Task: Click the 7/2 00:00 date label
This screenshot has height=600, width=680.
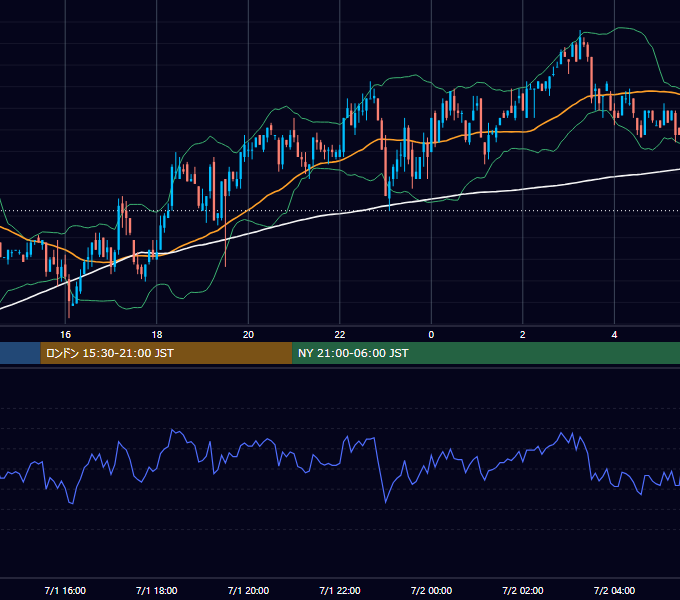Action: (431, 590)
